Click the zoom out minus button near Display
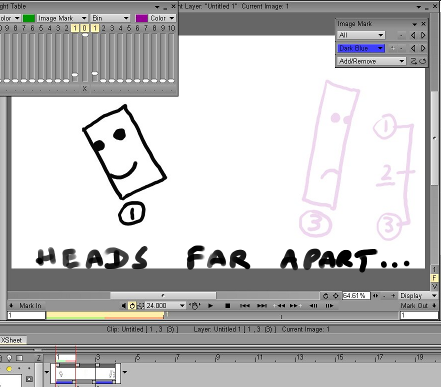 [x=384, y=296]
